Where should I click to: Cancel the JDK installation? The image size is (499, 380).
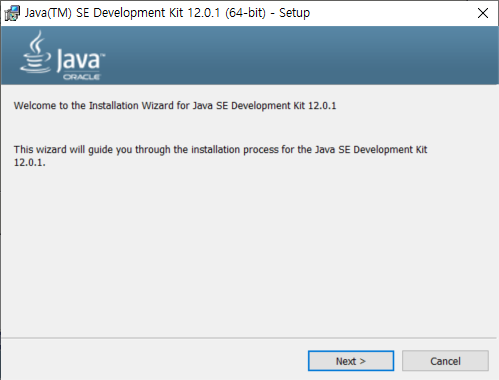click(445, 361)
